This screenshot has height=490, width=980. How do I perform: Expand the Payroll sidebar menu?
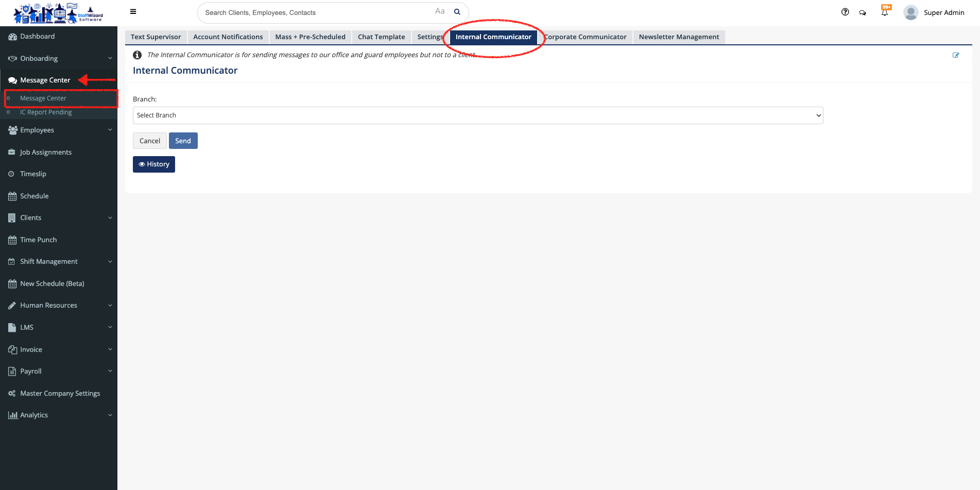click(59, 371)
